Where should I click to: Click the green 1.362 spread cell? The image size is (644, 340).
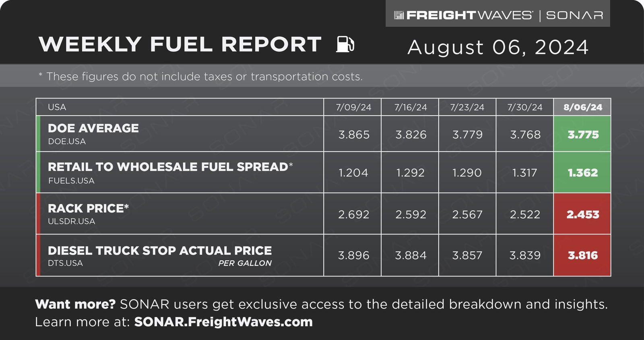pos(582,172)
